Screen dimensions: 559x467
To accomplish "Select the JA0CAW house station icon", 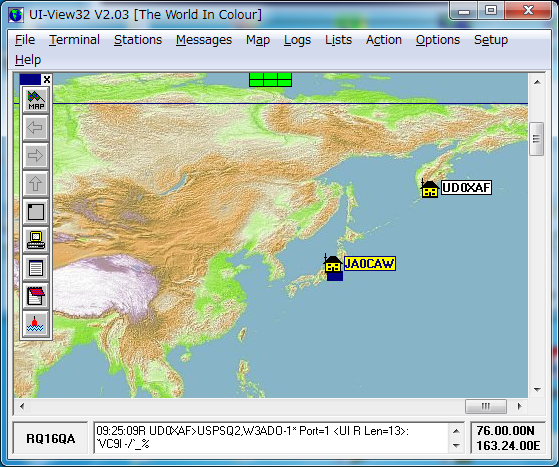I will 333,264.
